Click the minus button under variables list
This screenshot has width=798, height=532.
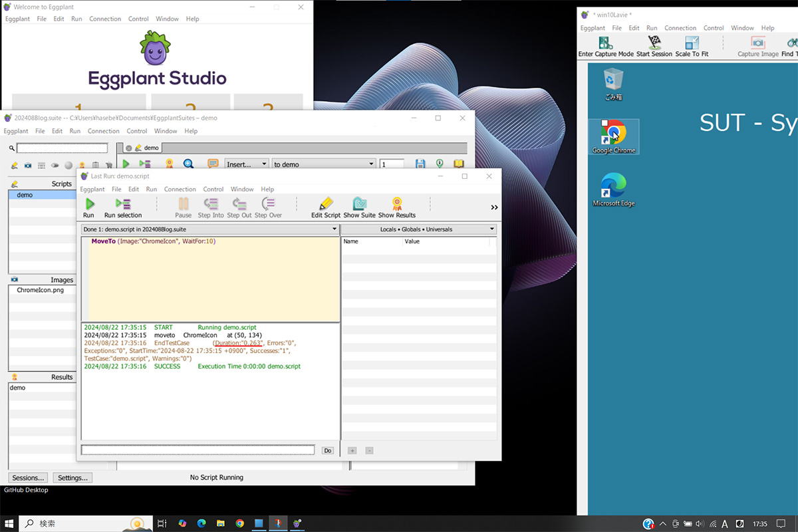point(369,450)
